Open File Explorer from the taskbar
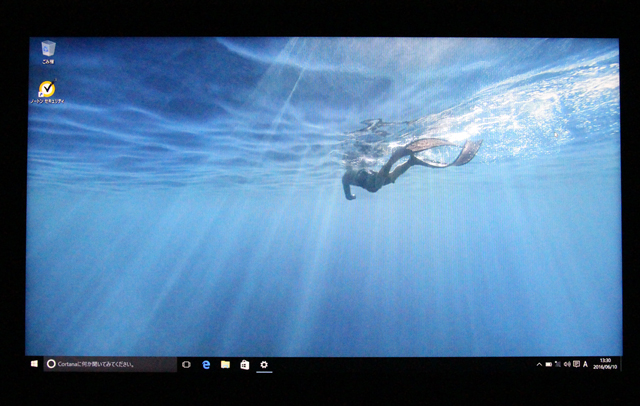The width and height of the screenshot is (640, 406). [225, 364]
